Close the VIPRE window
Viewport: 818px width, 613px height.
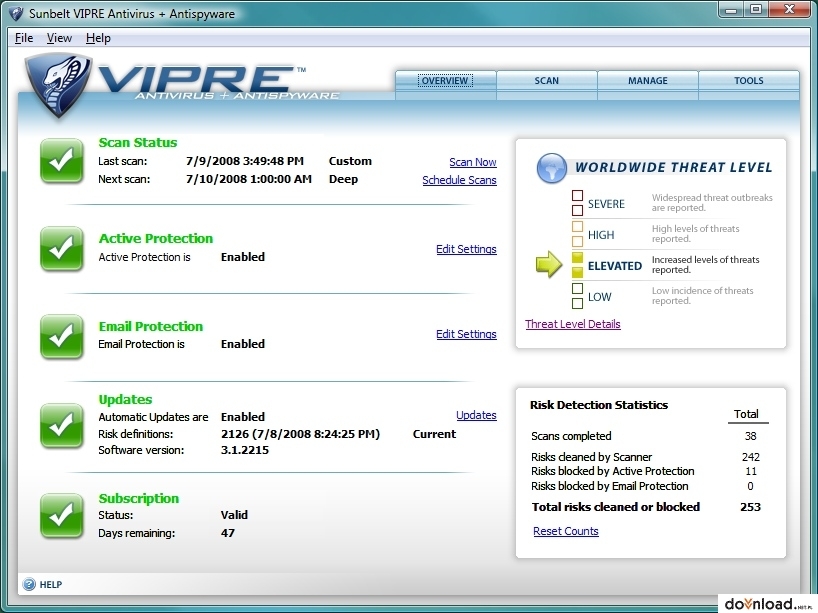click(x=789, y=10)
